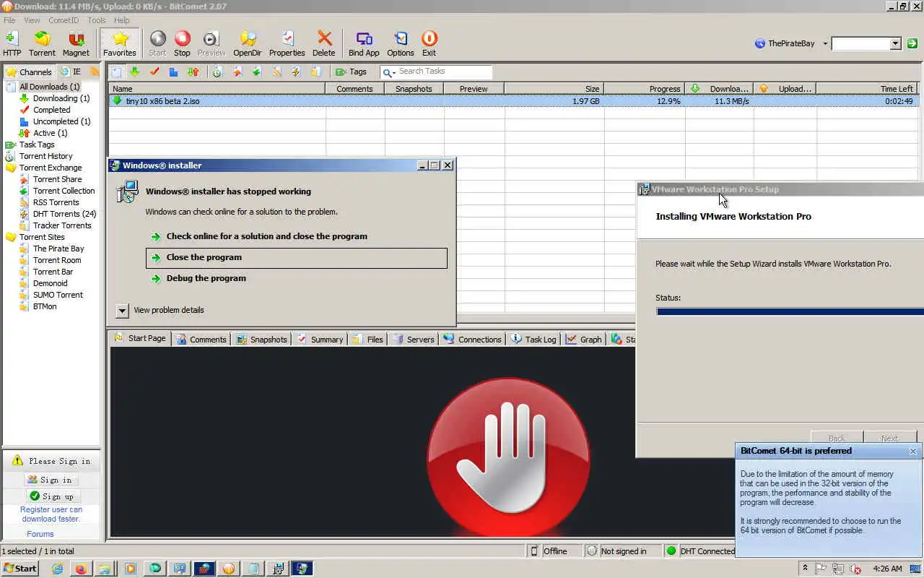
Task: Open the Forums link
Action: click(x=40, y=534)
